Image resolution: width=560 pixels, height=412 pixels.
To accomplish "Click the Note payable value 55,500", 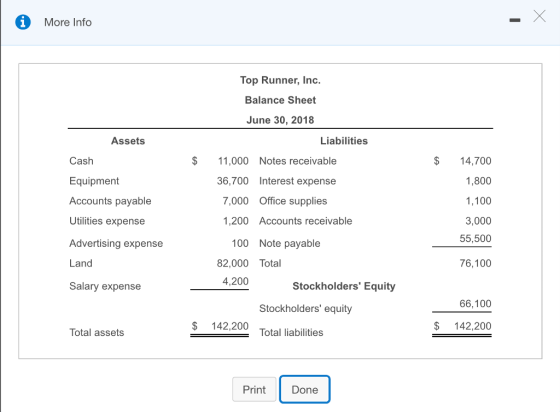I will (x=475, y=238).
